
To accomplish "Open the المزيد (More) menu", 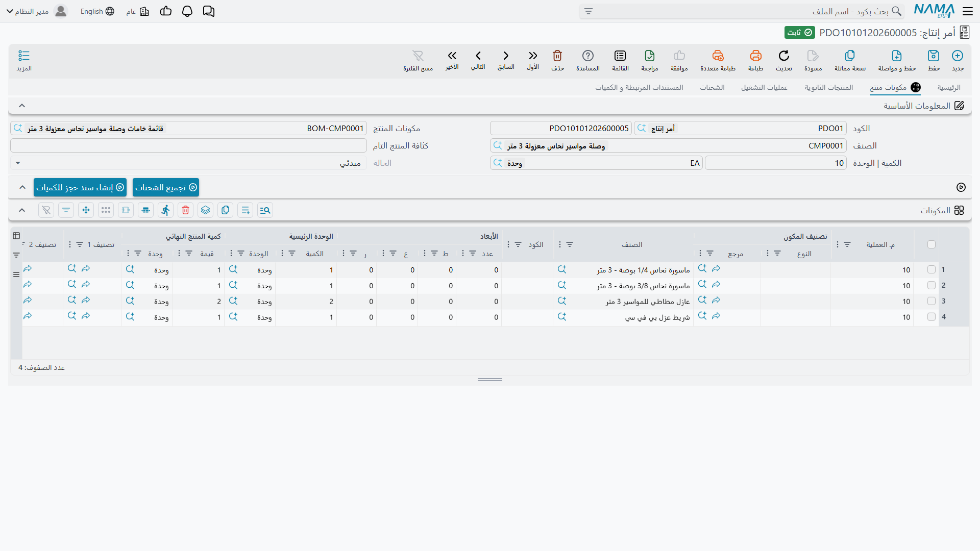I will pyautogui.click(x=24, y=60).
